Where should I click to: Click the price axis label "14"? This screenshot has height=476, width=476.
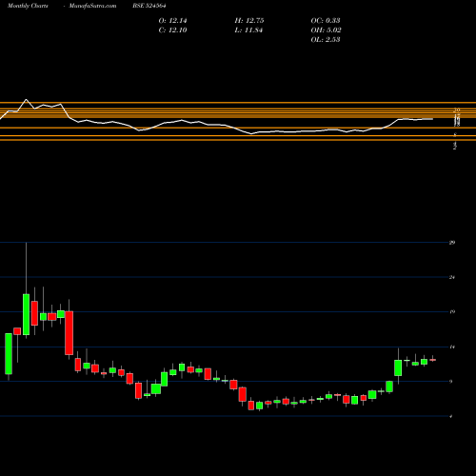point(452,347)
